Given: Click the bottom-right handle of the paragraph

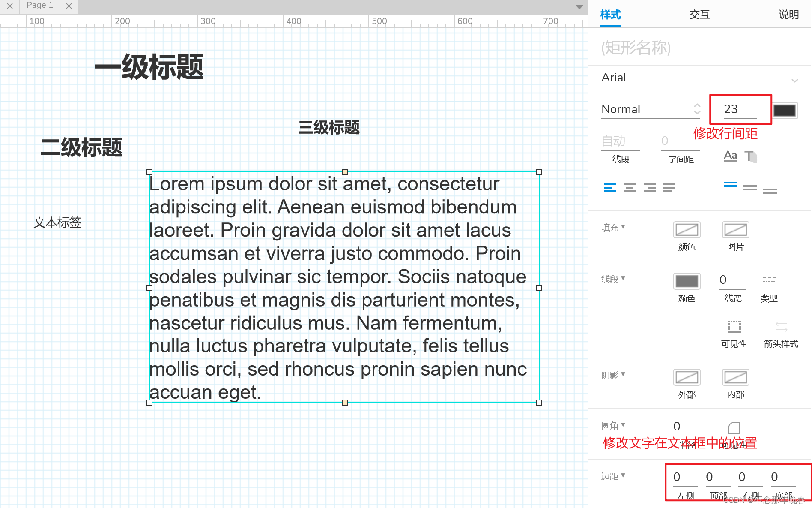Looking at the screenshot, I should click(539, 403).
